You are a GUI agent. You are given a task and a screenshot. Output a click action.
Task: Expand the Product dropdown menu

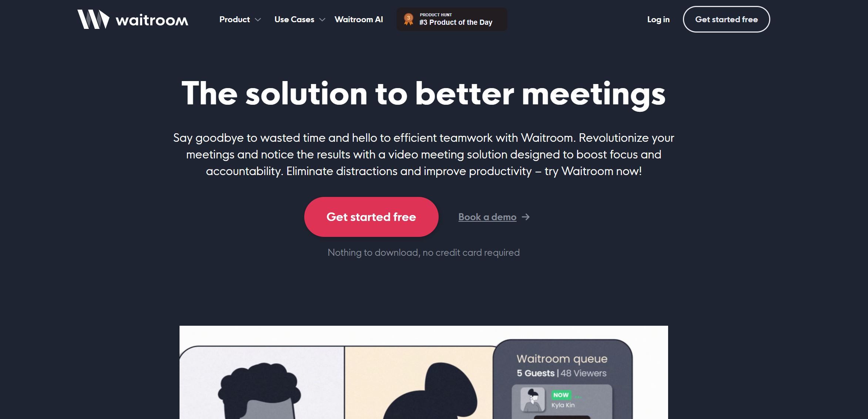[239, 19]
